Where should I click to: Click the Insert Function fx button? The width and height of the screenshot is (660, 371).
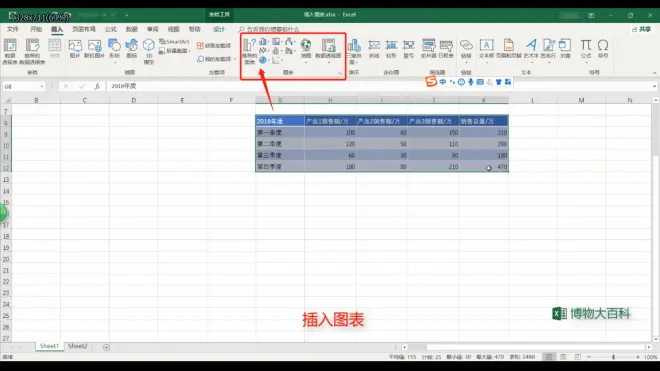pyautogui.click(x=97, y=86)
